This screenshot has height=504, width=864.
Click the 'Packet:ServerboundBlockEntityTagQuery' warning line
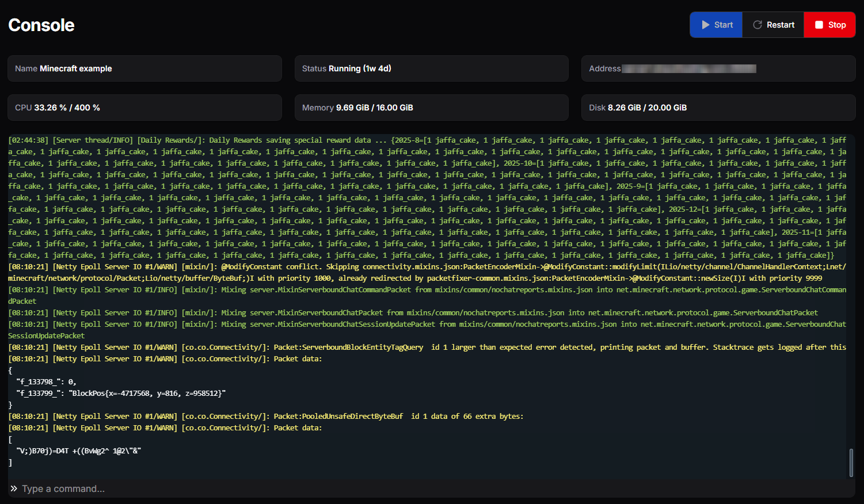[x=427, y=347]
